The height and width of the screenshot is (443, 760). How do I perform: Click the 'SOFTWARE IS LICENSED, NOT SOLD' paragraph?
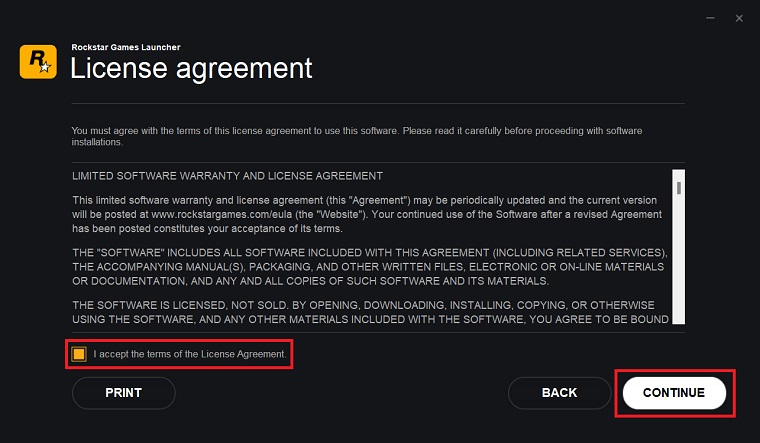(370, 313)
